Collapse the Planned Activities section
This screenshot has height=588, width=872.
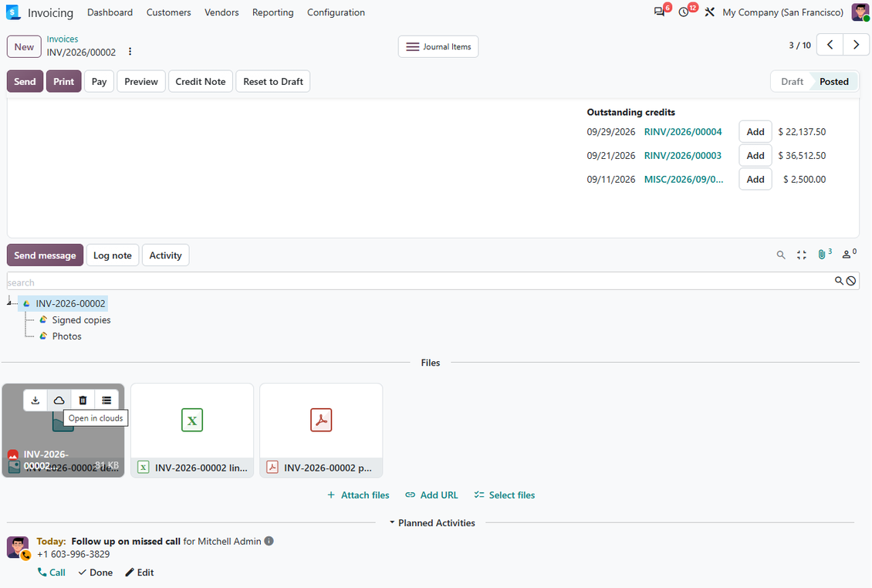431,523
